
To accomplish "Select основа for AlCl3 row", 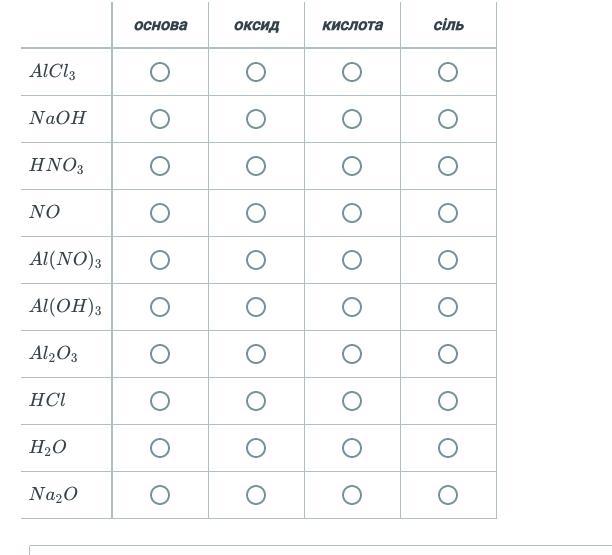I will pyautogui.click(x=160, y=72).
